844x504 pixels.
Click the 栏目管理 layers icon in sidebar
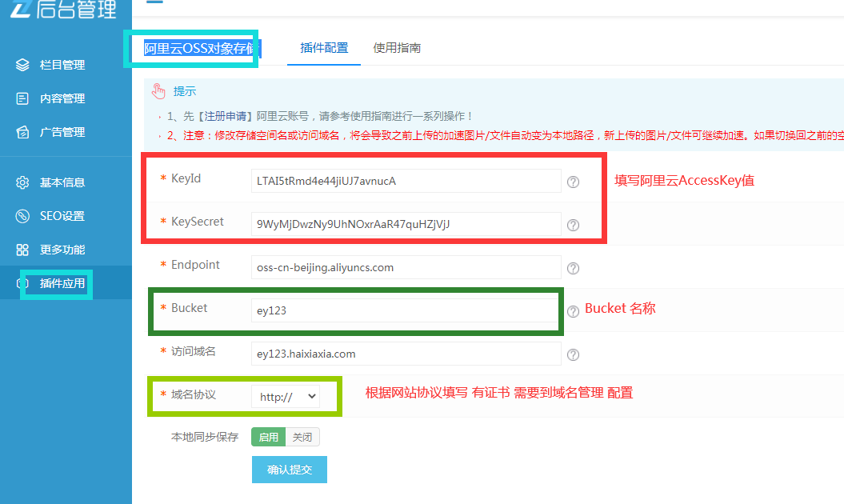pos(22,65)
